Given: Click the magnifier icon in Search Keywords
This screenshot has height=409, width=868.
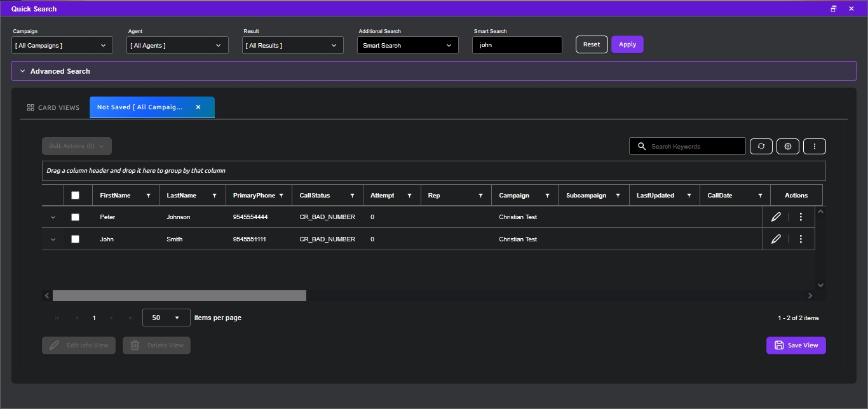Looking at the screenshot, I should [642, 146].
